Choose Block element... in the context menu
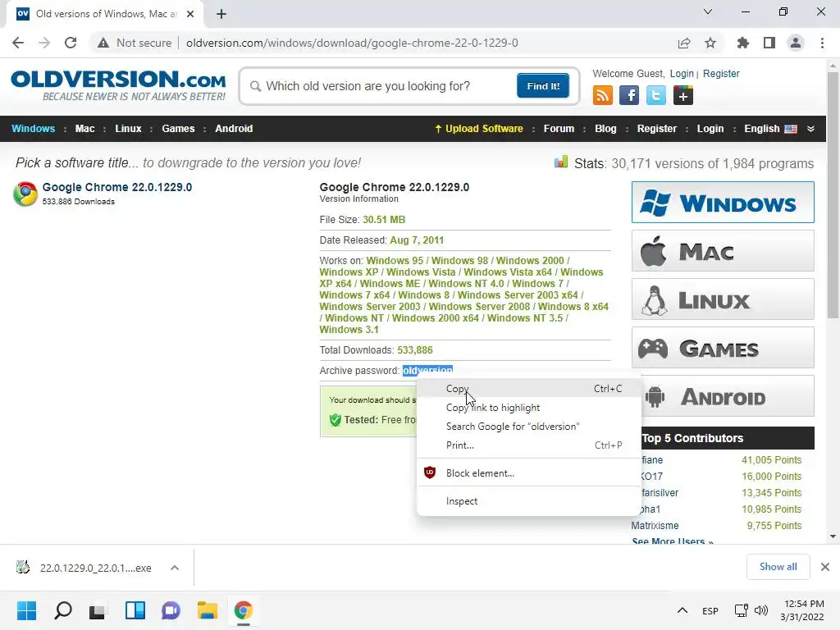This screenshot has height=630, width=840. (529, 473)
